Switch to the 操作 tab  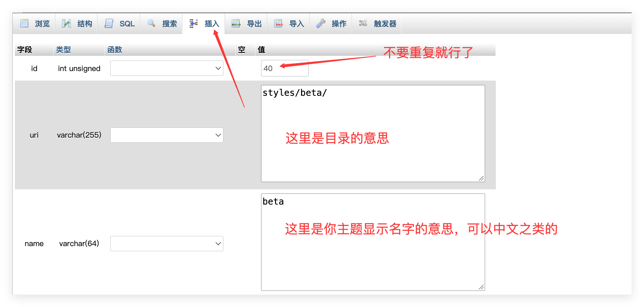331,23
